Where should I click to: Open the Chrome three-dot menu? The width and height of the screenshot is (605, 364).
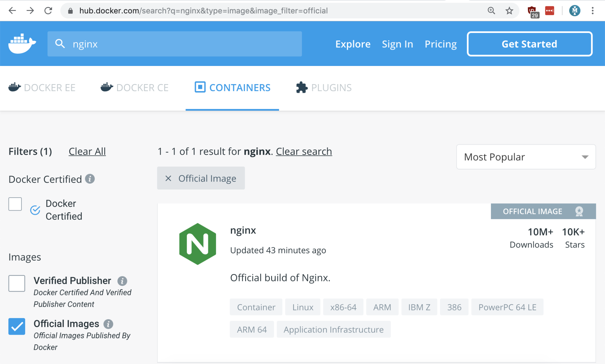593,11
